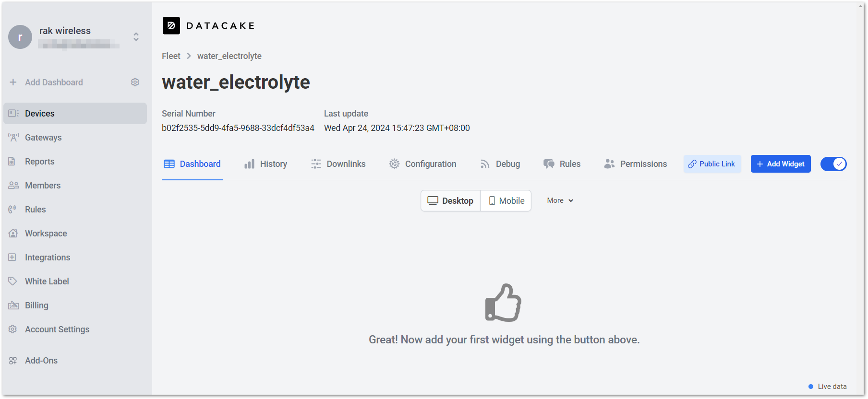Screen dimensions: 868x399
Task: Click the Add Widget button
Action: [x=781, y=164]
